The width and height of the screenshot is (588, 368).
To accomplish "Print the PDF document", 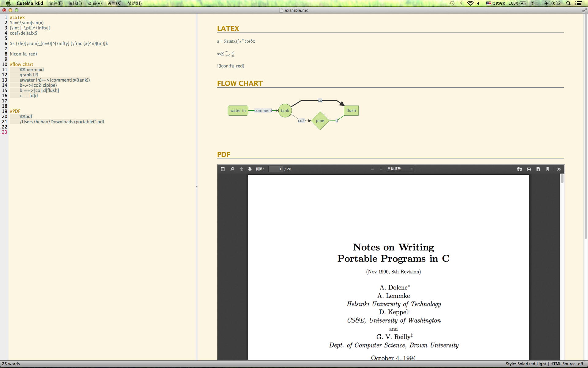I will coord(529,169).
